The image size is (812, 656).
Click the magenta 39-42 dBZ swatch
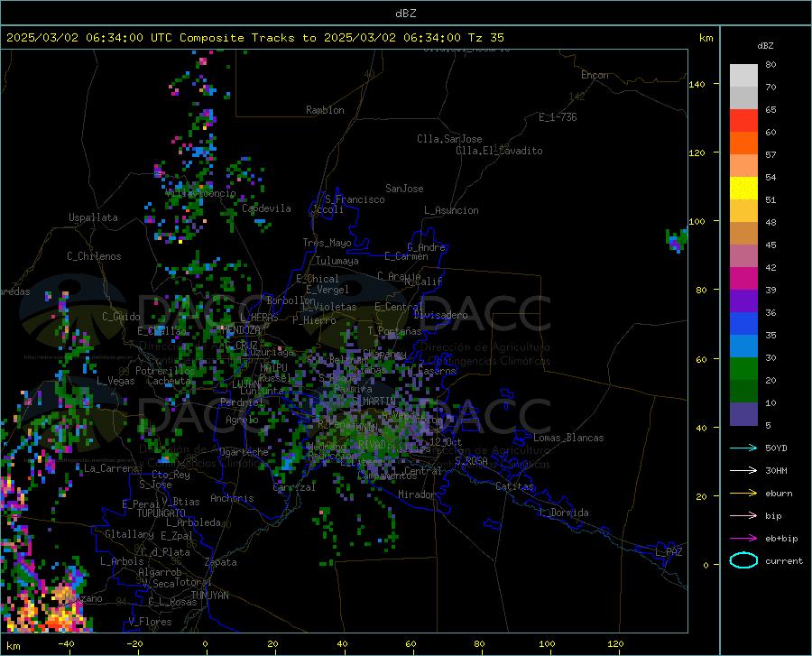click(x=743, y=279)
